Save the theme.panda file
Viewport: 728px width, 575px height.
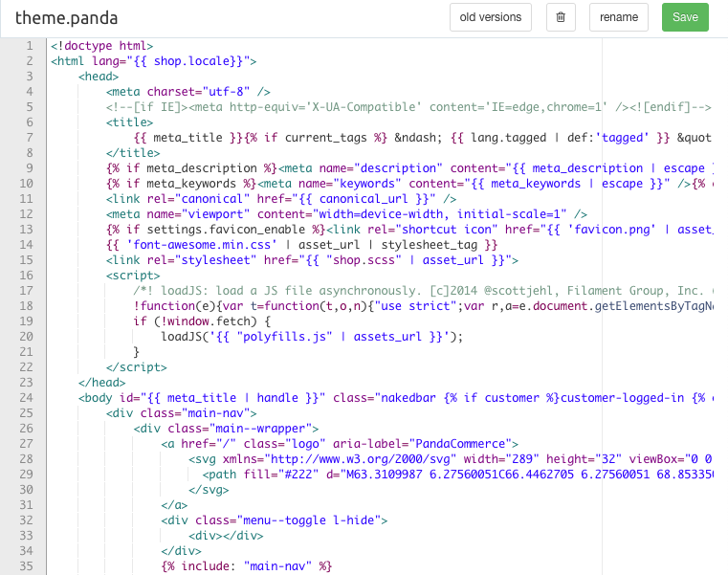click(x=685, y=17)
